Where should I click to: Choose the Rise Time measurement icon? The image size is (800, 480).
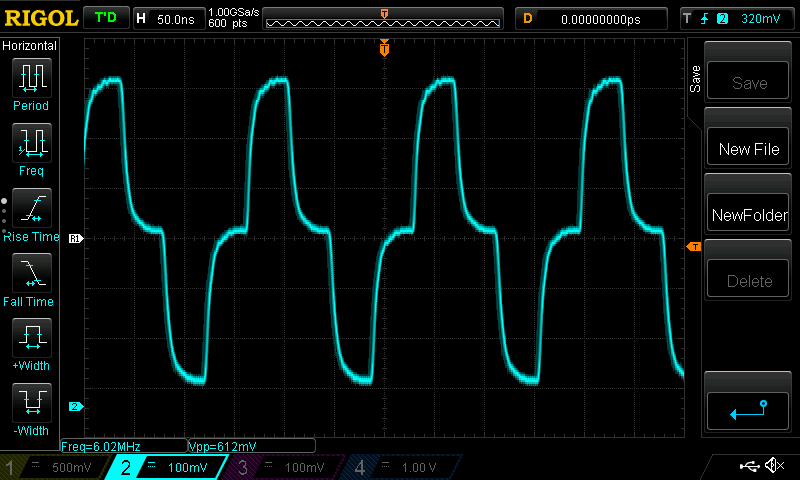tap(31, 208)
